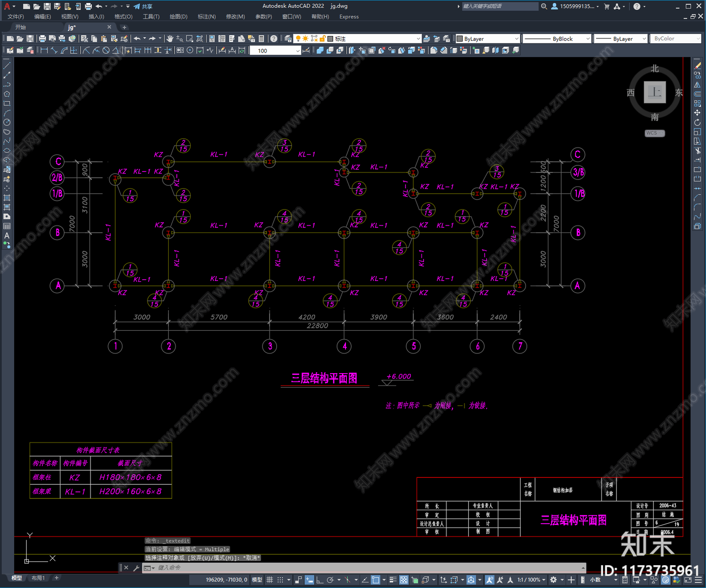This screenshot has height=588, width=706.
Task: Click the 上 top face of the ViewCube
Action: click(x=655, y=92)
